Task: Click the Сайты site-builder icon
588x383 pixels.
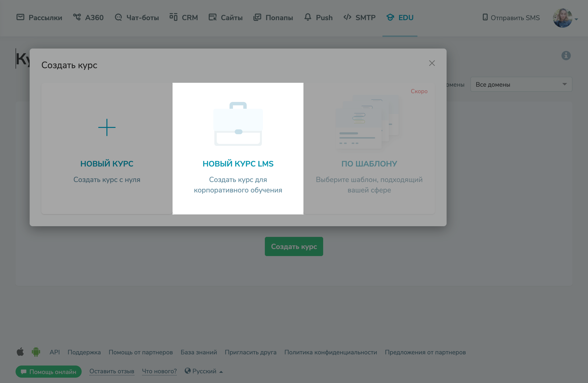Action: (x=212, y=17)
